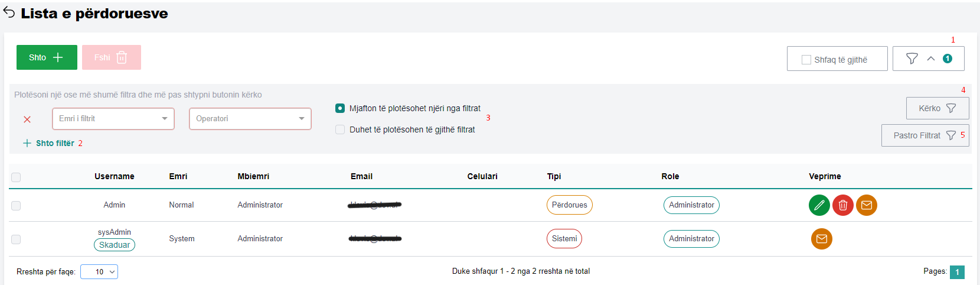The height and width of the screenshot is (285, 980).
Task: Click the Kërko search button
Action: (937, 108)
